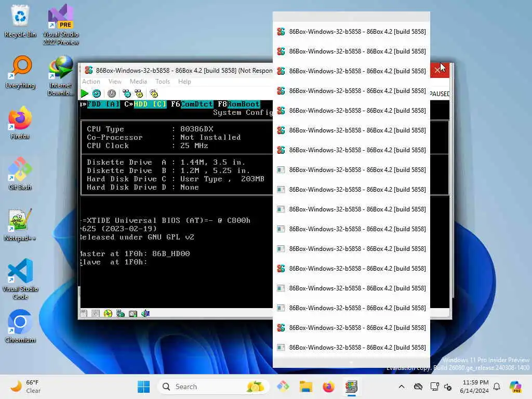Select the topmost 86Box entry in the window list

(352, 32)
